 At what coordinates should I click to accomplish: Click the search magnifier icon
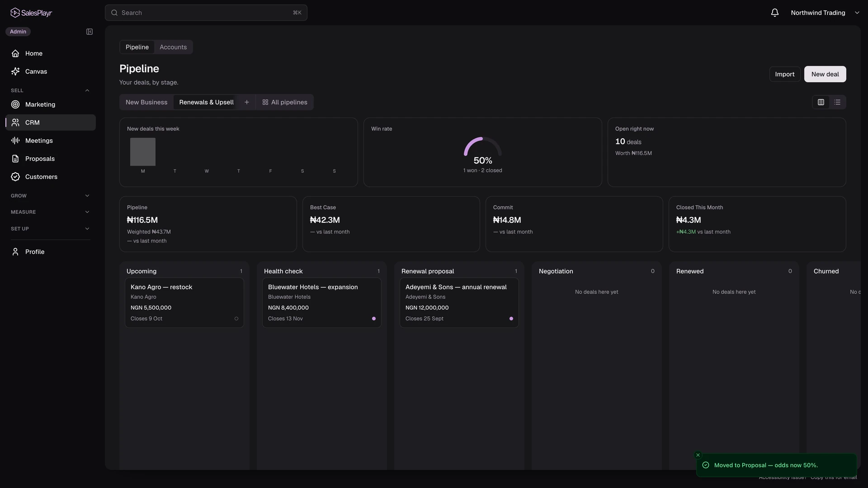pos(114,13)
